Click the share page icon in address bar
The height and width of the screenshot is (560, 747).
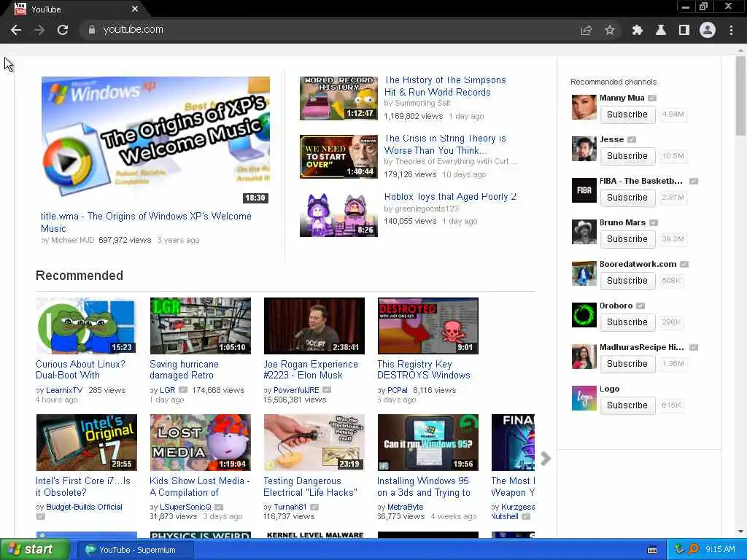click(587, 30)
